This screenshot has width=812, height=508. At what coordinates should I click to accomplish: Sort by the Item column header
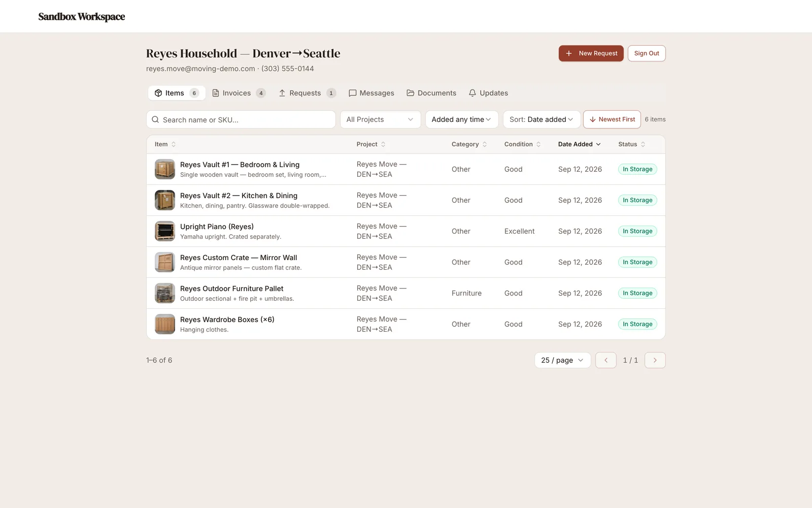165,144
